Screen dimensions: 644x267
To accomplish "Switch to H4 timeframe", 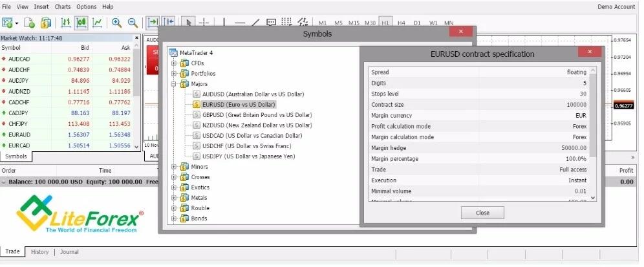I will click(402, 23).
